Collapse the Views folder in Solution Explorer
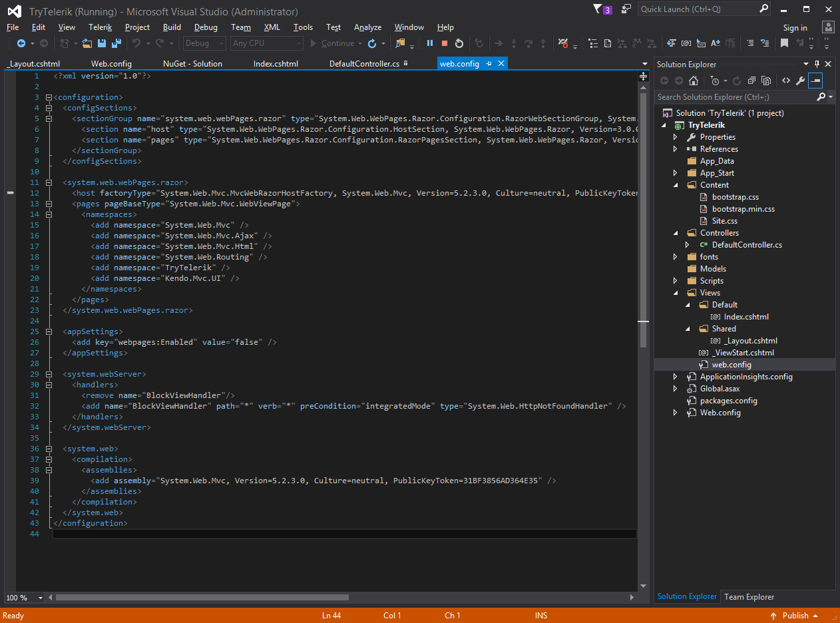This screenshot has width=840, height=623. [x=676, y=293]
